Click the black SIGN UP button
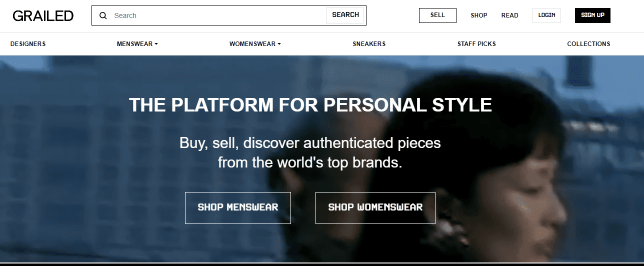Image resolution: width=644 pixels, height=266 pixels. pos(592,15)
